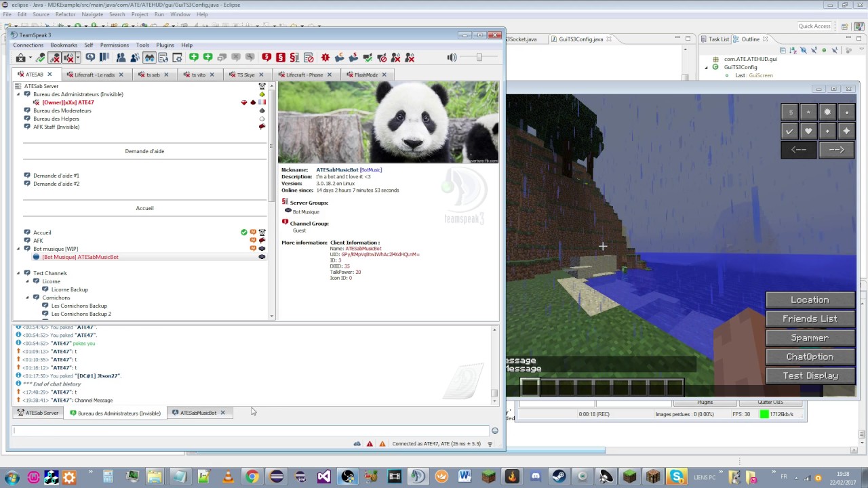
Task: Click the ATESabMusicBot nickname link
Action: point(337,169)
